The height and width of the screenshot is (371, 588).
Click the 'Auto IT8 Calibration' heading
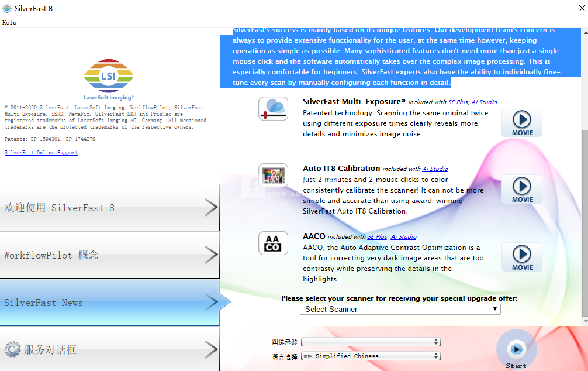(x=341, y=168)
